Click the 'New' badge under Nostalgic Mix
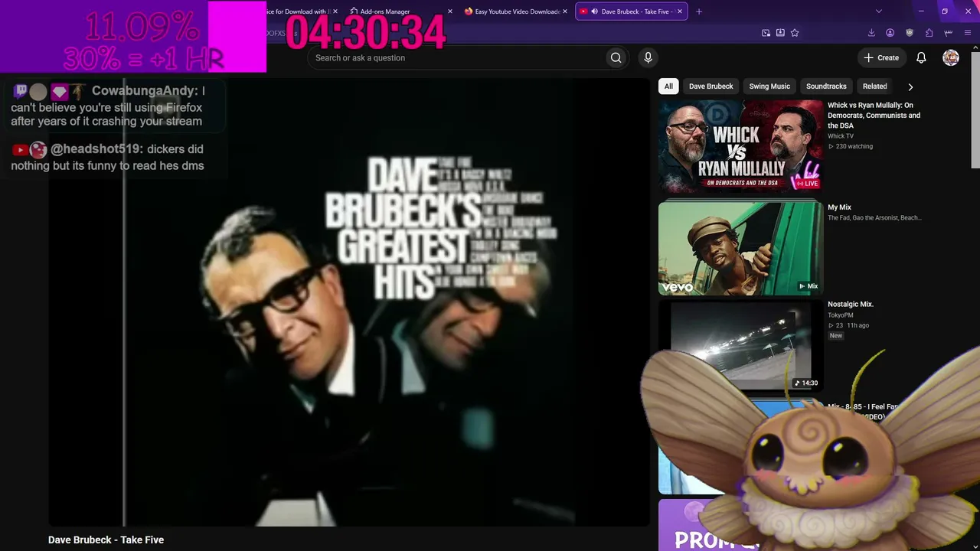Viewport: 980px width, 551px height. point(835,335)
